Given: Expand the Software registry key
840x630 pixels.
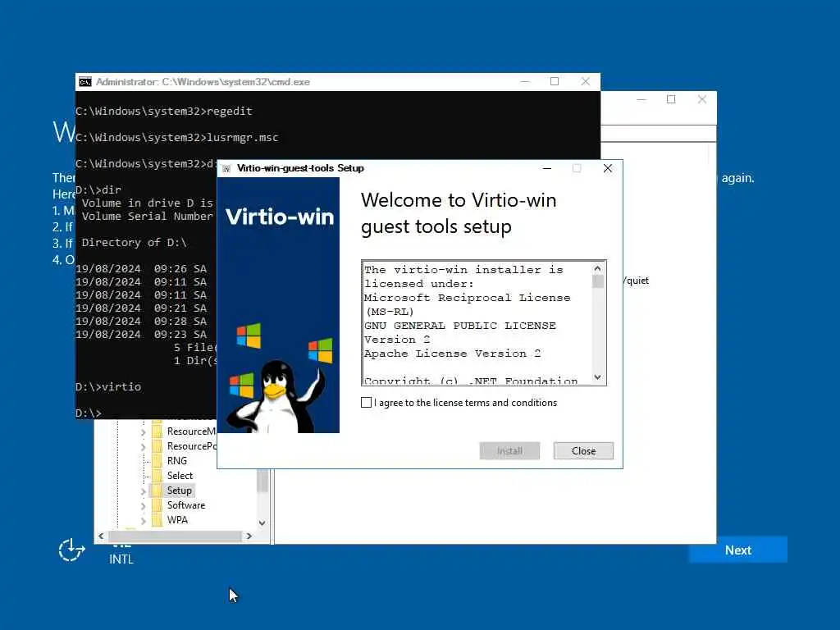Looking at the screenshot, I should click(x=143, y=505).
